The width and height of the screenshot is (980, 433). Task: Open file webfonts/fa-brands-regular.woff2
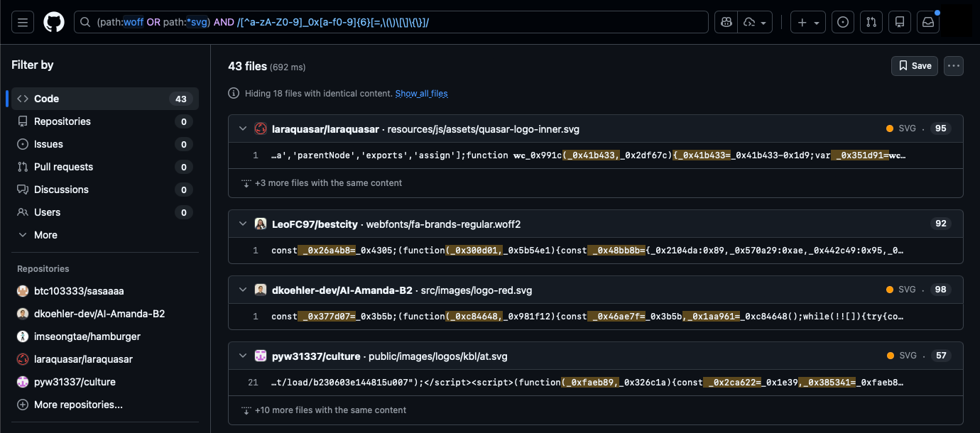pos(443,224)
